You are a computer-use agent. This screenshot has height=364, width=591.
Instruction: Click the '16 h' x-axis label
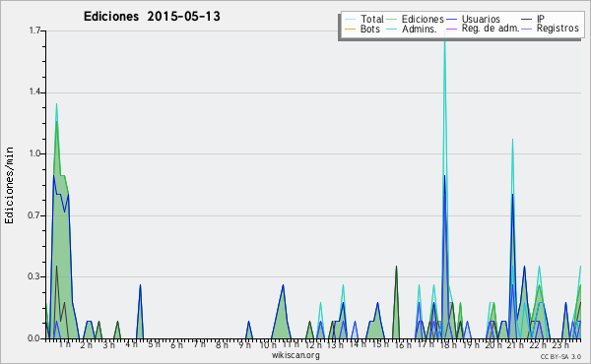[403, 344]
